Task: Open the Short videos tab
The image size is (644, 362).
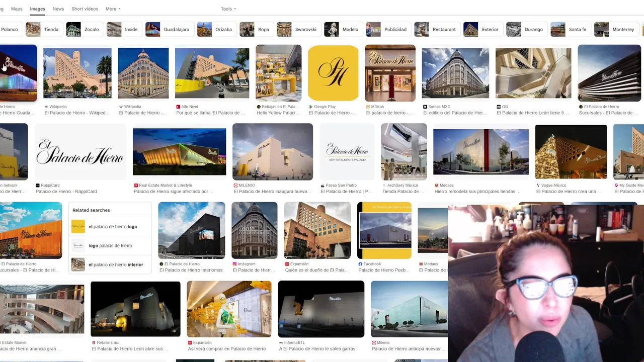Action: [85, 9]
